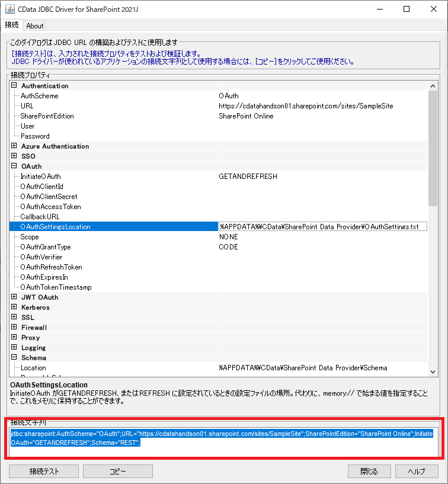The height and width of the screenshot is (484, 448).
Task: Select the URL property row
Action: [27, 106]
